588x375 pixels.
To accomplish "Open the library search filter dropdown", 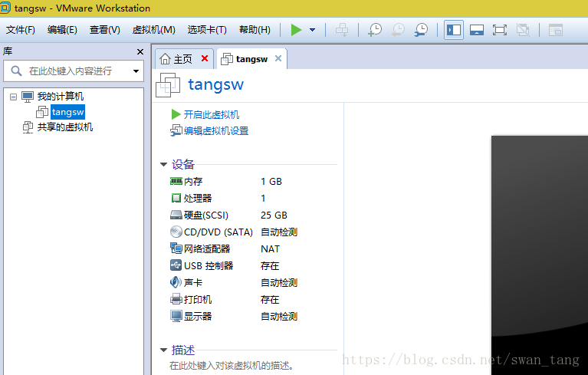I will tap(136, 71).
